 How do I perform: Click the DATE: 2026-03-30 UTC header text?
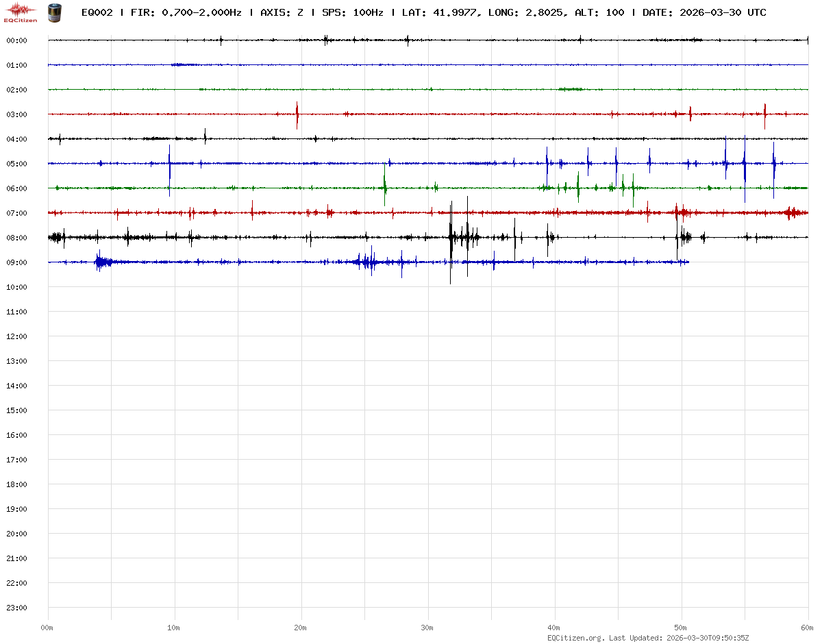tap(704, 12)
